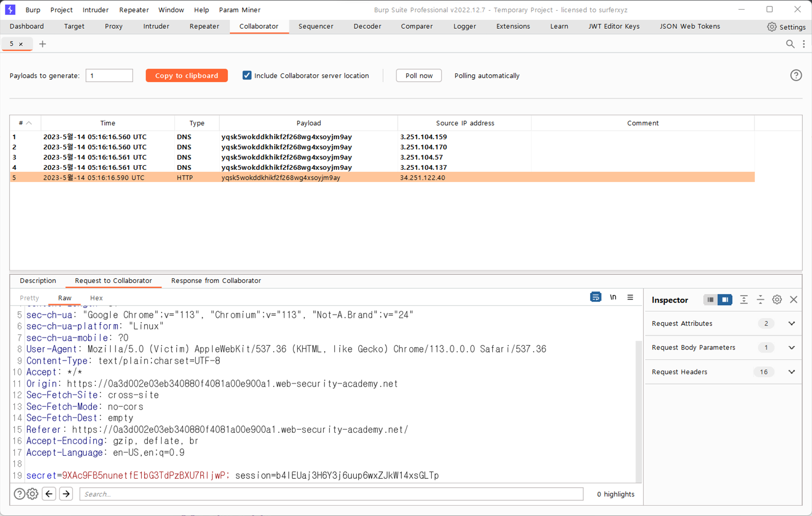Select row with IP 3.251.104.137
The image size is (812, 516).
382,167
